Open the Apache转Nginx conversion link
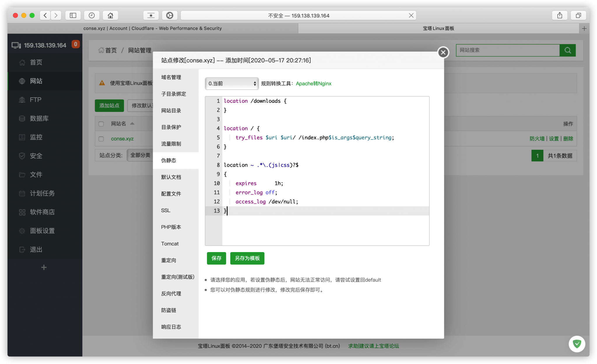597x364 pixels. tap(313, 84)
